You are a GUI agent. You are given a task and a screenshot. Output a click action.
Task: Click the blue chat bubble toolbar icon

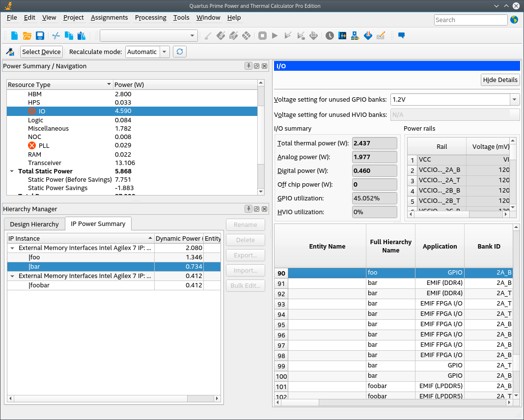click(x=401, y=35)
